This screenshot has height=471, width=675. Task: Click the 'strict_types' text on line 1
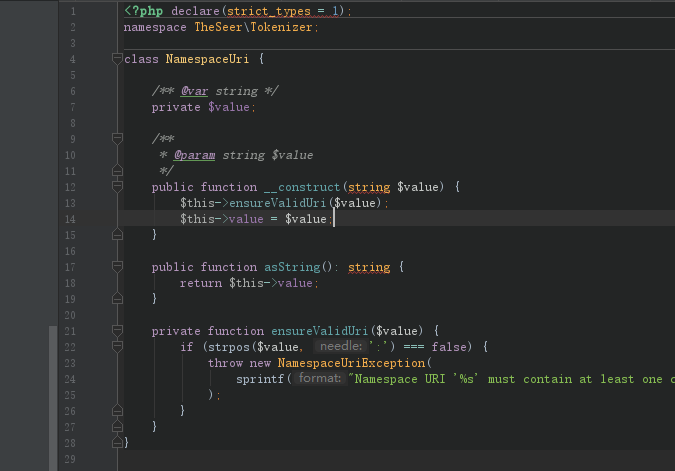[269, 11]
